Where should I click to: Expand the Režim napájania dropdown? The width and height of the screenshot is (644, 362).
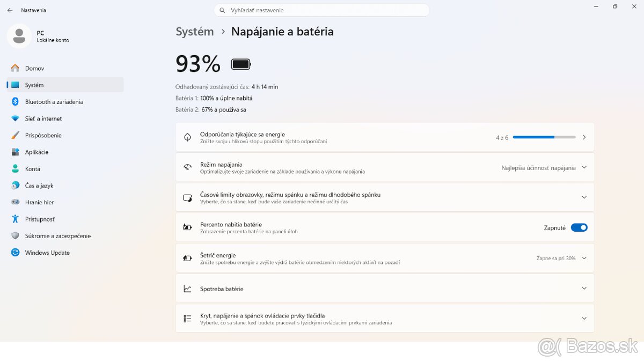click(x=584, y=167)
